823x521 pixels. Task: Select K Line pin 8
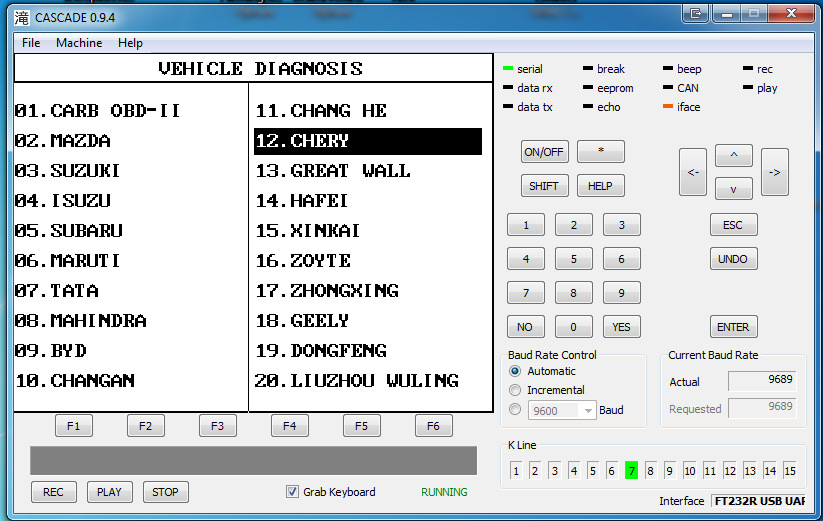[650, 471]
